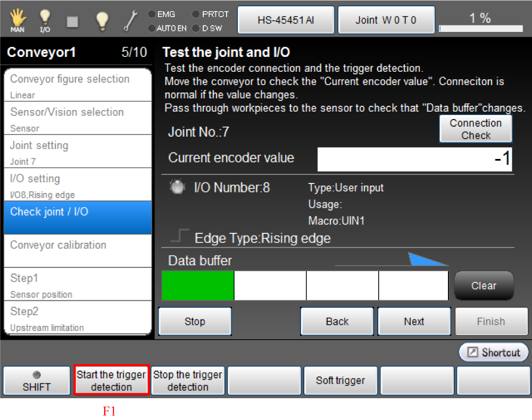
Task: Toggle the SHIFT key button
Action: tap(37, 381)
